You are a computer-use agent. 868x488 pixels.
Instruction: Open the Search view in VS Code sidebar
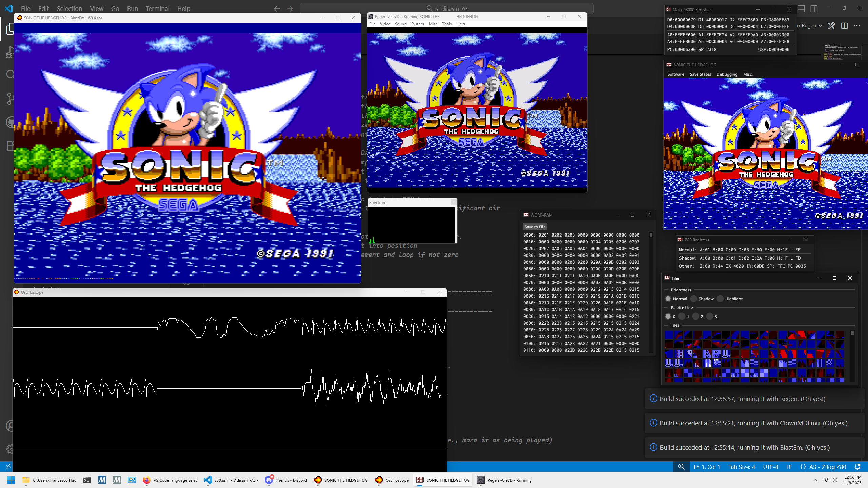click(10, 74)
